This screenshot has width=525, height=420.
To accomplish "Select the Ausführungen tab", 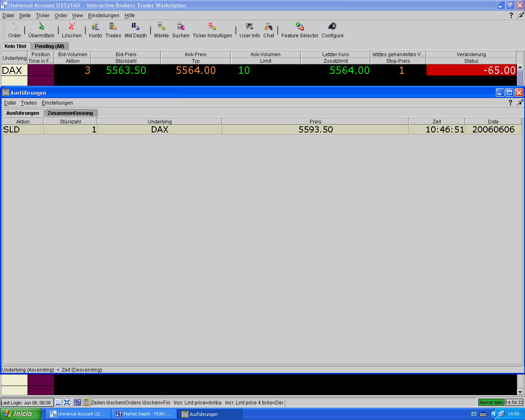I will point(23,113).
